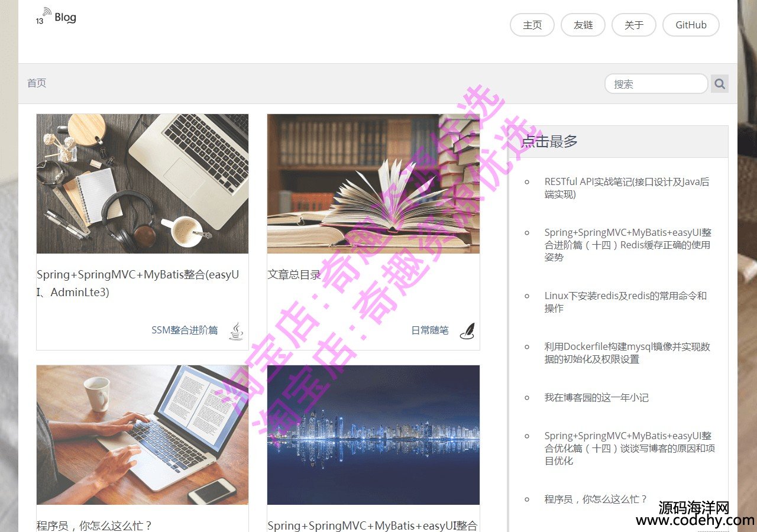The image size is (757, 532).
Task: Open the GitHub navigation item
Action: tap(691, 25)
